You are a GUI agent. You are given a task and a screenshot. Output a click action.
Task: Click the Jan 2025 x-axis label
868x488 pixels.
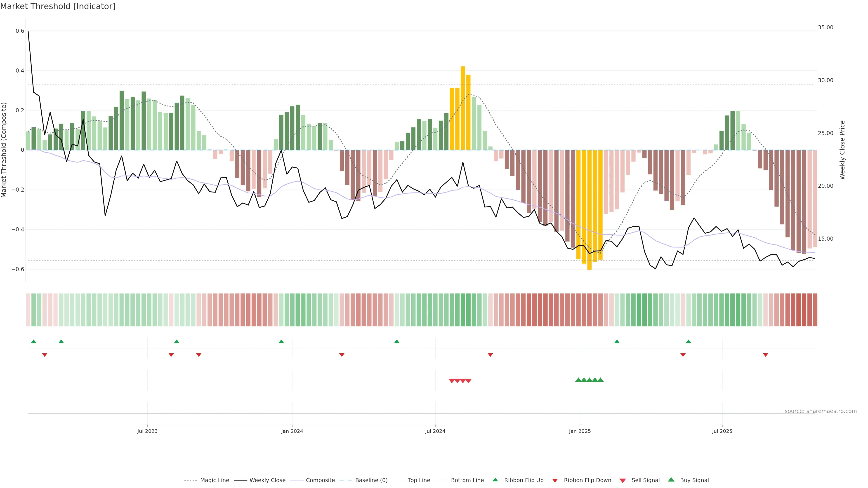580,431
